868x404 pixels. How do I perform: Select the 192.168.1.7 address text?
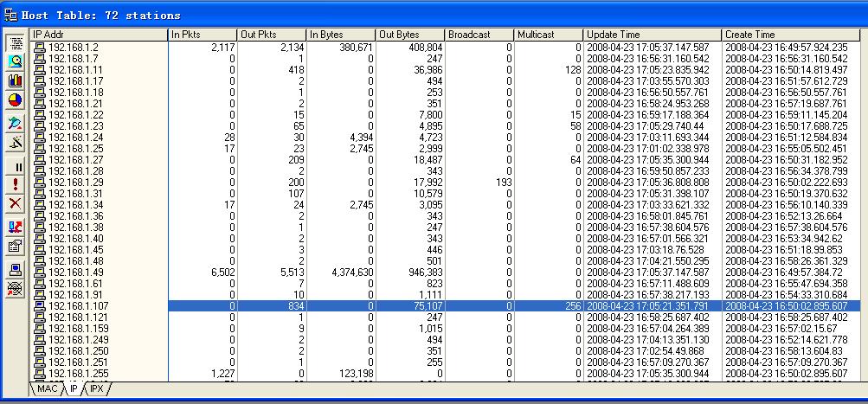click(74, 59)
